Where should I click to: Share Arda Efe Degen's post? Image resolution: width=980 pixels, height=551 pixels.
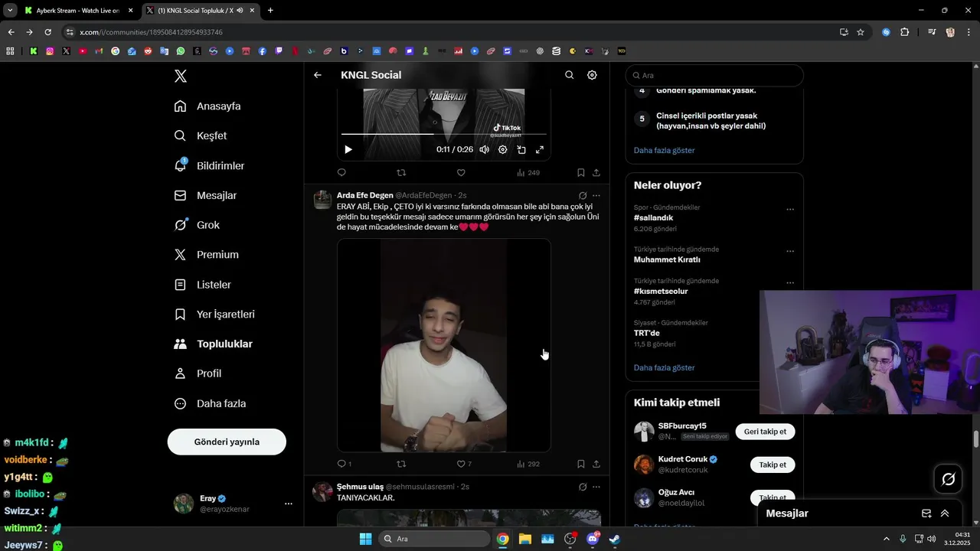[596, 464]
